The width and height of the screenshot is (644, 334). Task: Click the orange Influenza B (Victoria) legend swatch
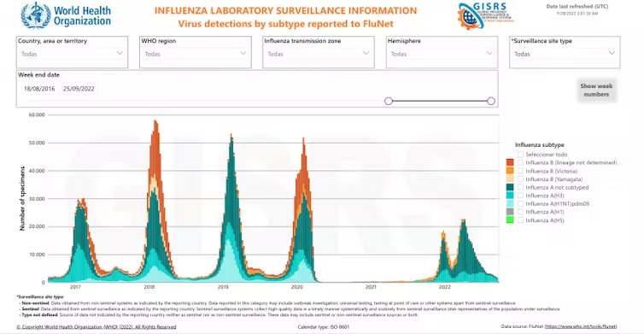510,171
